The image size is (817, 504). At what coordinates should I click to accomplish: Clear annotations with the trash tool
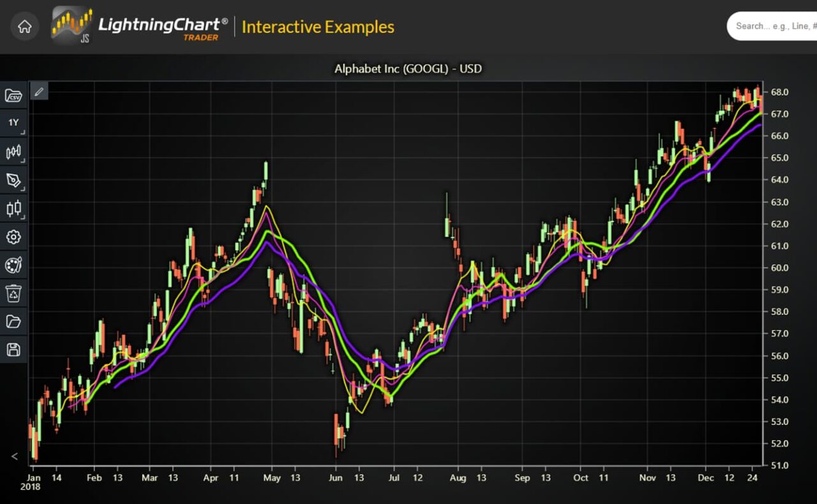pyautogui.click(x=13, y=293)
